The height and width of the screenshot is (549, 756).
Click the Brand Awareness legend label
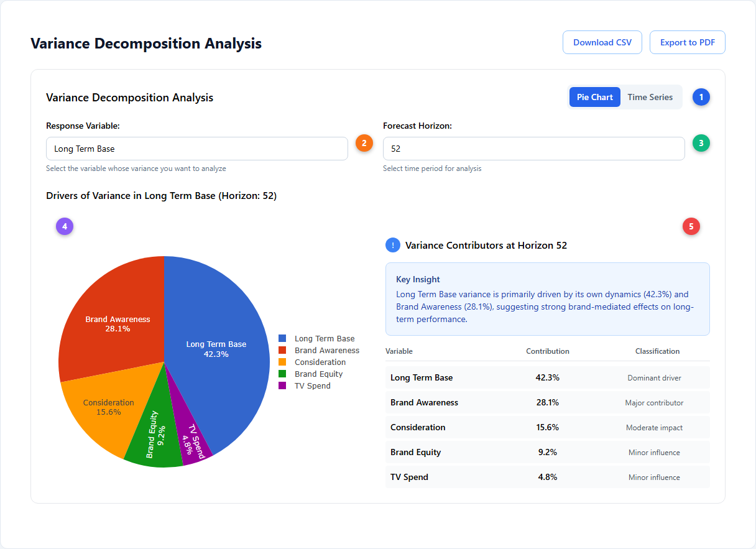click(x=327, y=351)
